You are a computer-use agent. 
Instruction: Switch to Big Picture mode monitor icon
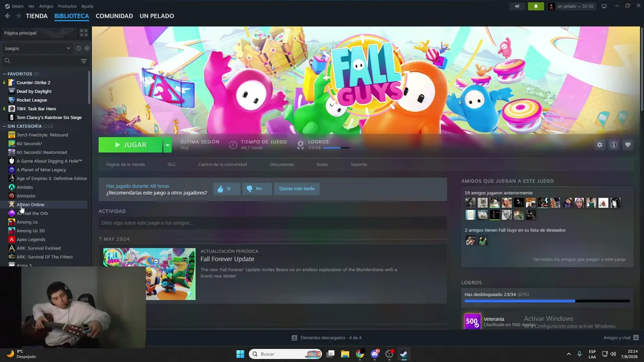click(x=604, y=6)
